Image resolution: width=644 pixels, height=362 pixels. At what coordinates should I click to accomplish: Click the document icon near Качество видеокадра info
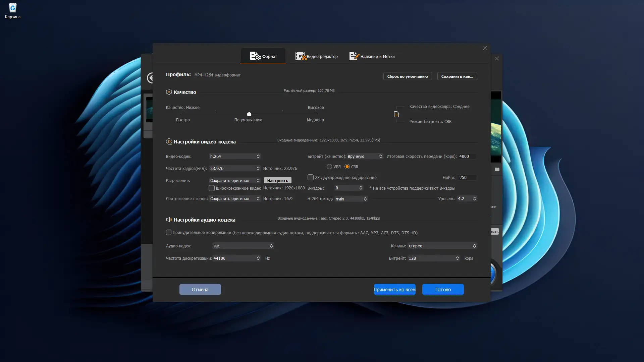point(397,114)
